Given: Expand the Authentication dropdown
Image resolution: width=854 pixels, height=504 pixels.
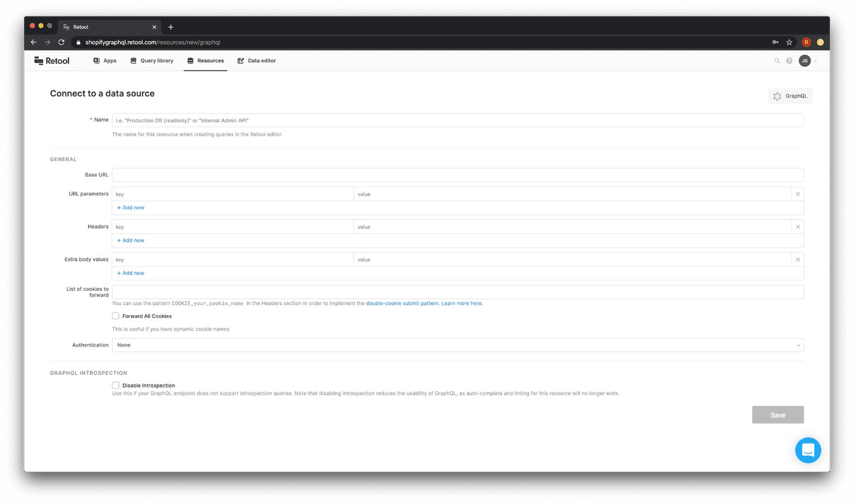Looking at the screenshot, I should (457, 345).
